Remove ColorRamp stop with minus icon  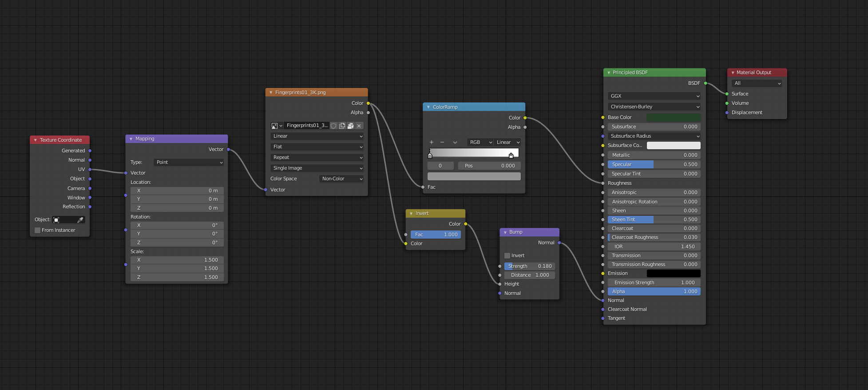point(442,142)
